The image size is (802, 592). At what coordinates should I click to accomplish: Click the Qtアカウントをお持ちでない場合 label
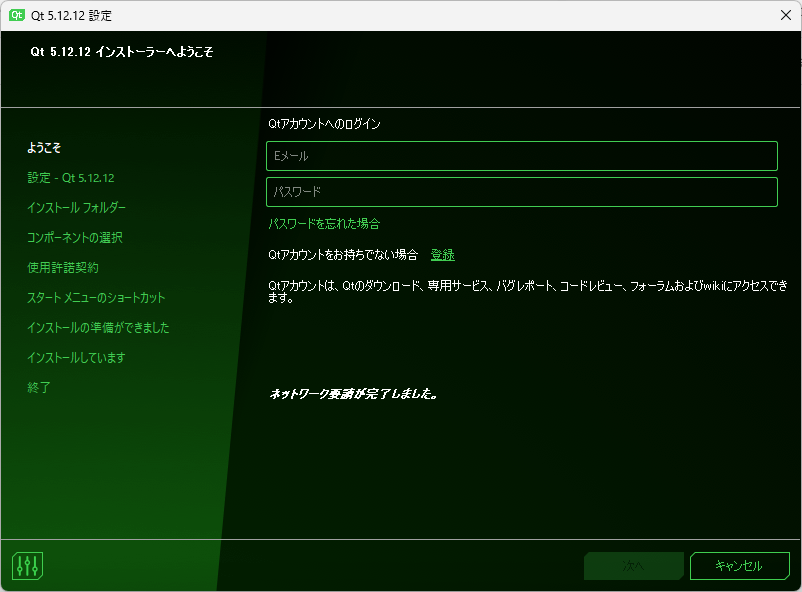[343, 255]
